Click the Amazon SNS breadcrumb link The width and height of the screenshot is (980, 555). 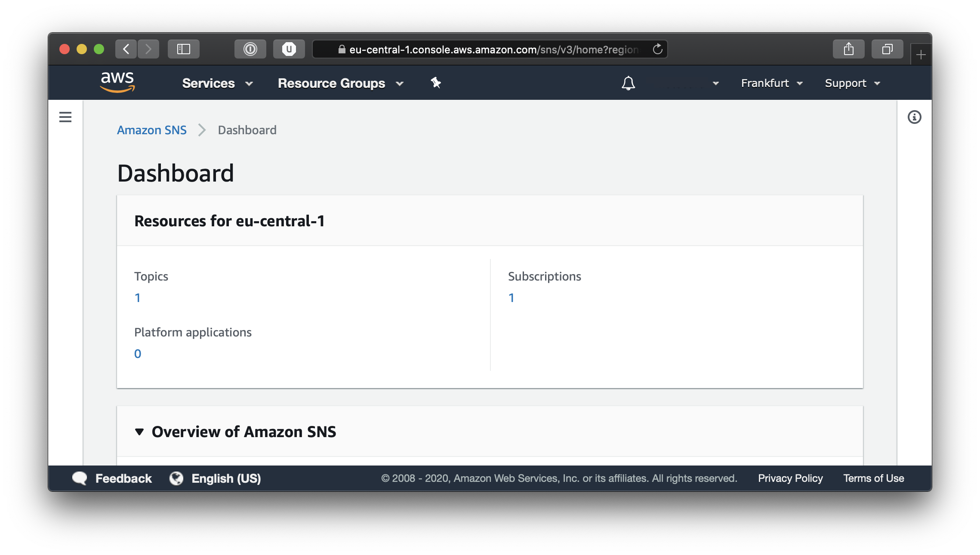tap(152, 130)
